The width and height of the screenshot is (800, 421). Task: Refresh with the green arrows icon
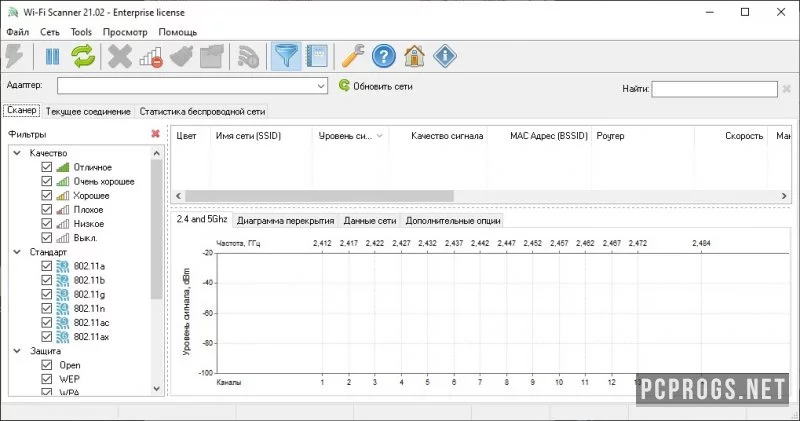(83, 56)
